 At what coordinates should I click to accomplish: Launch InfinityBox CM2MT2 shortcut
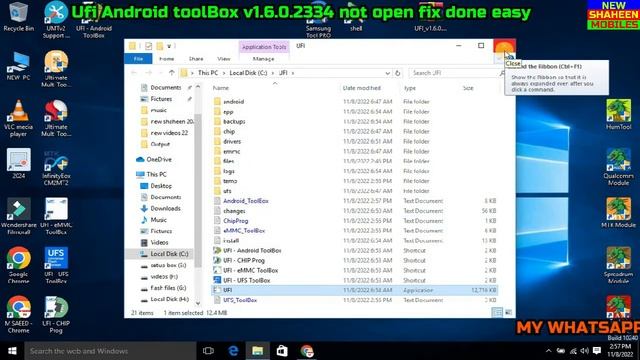(56, 168)
